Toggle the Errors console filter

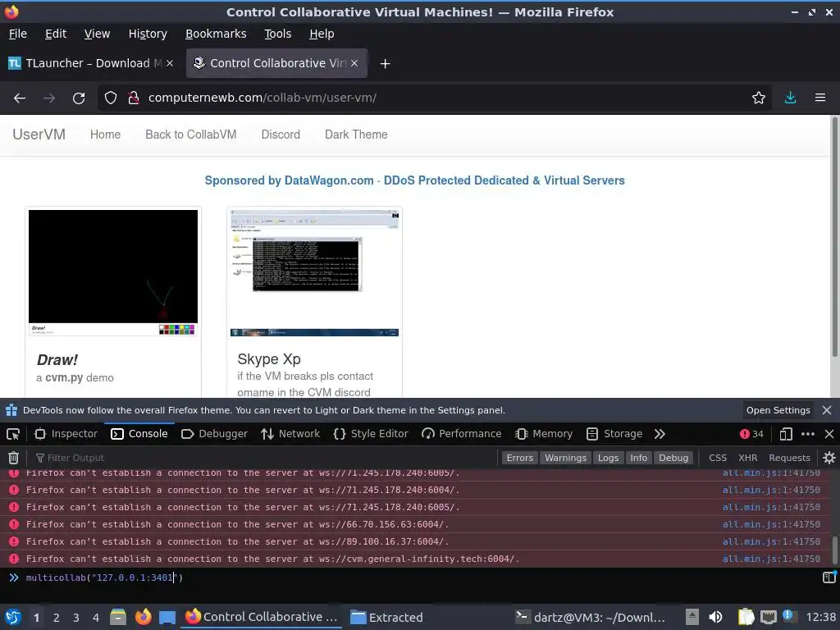[519, 458]
